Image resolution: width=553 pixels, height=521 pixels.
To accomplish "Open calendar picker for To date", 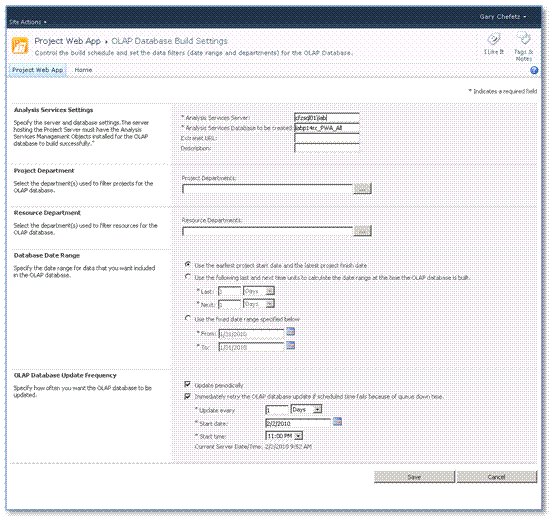I will [x=290, y=345].
